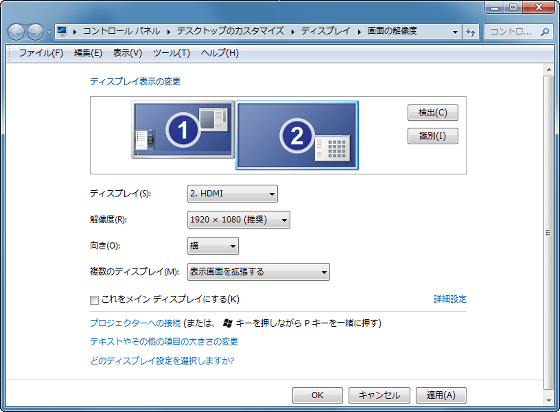Image resolution: width=560 pixels, height=412 pixels.
Task: Click the Back navigation arrow
Action: click(x=16, y=32)
